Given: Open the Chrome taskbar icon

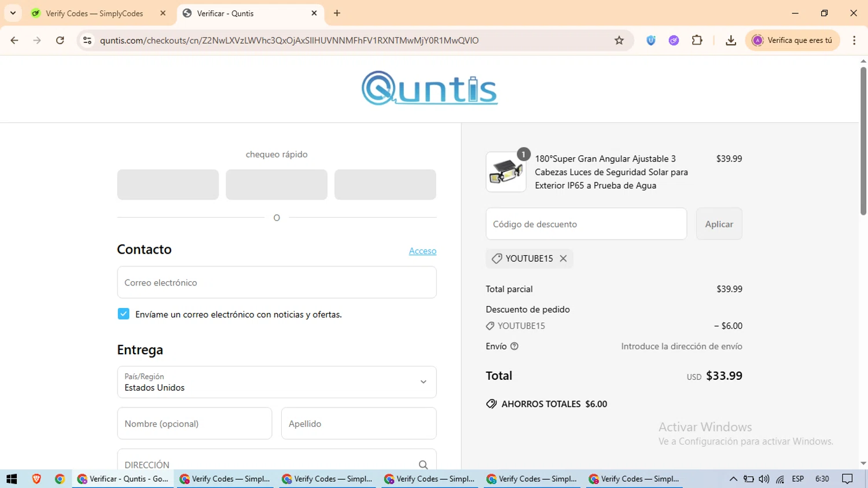Looking at the screenshot, I should (x=60, y=479).
